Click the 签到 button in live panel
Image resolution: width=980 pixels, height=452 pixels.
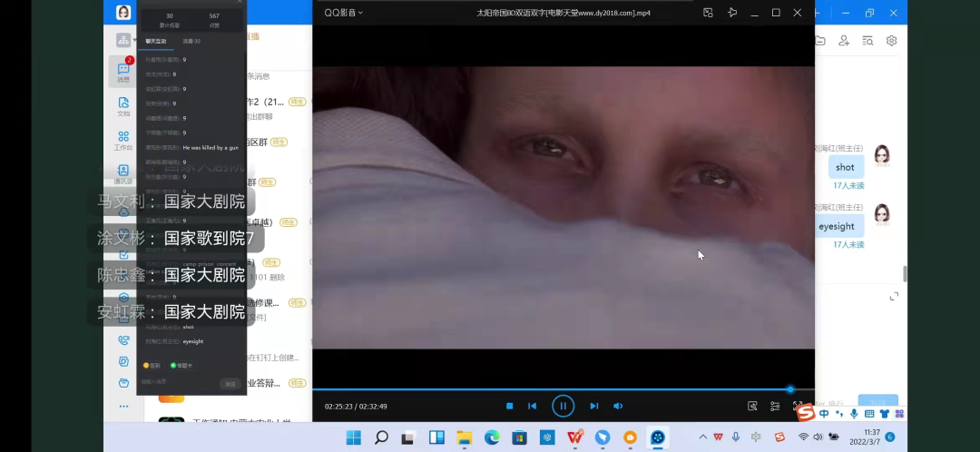click(152, 365)
